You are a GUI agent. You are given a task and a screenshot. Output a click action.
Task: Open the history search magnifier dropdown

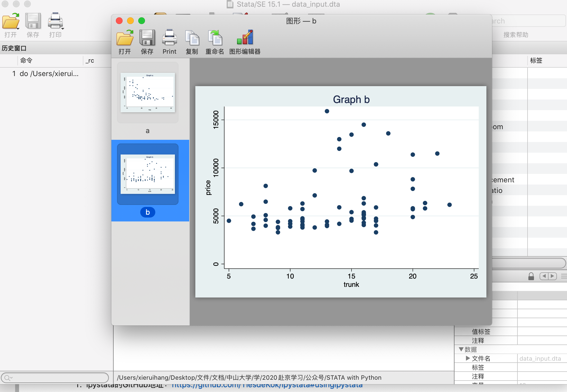(8, 378)
